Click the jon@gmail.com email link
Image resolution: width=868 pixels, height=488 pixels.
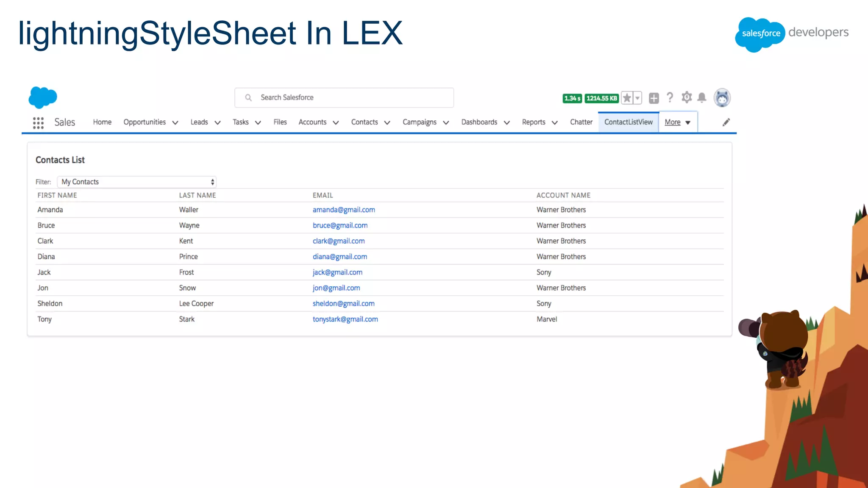point(336,288)
